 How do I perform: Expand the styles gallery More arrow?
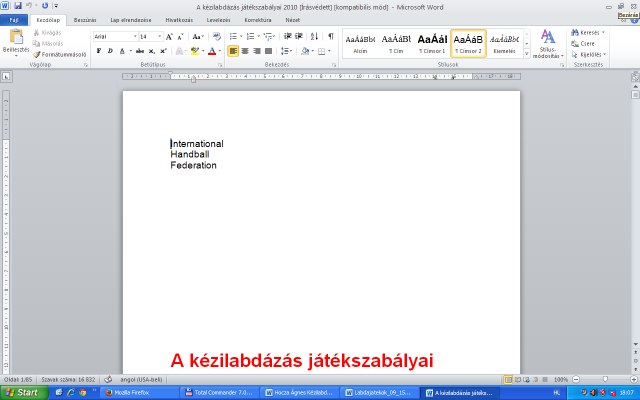tap(527, 54)
